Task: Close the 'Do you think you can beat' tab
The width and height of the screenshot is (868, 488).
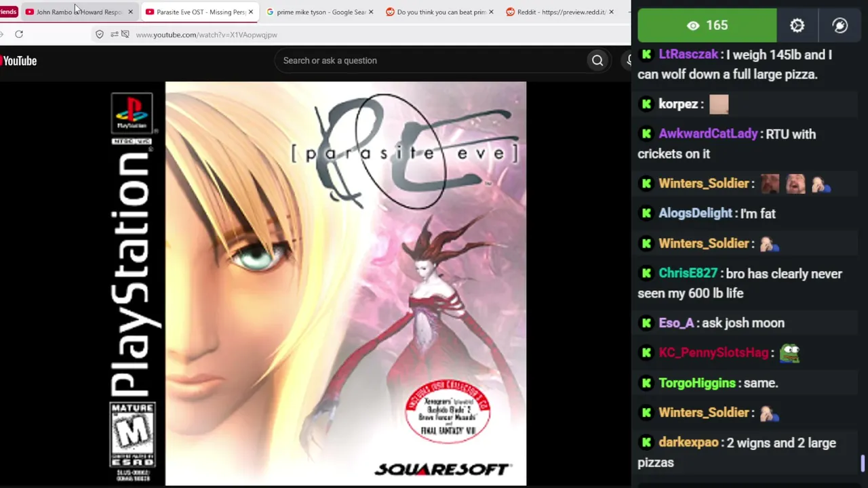Action: (x=490, y=12)
